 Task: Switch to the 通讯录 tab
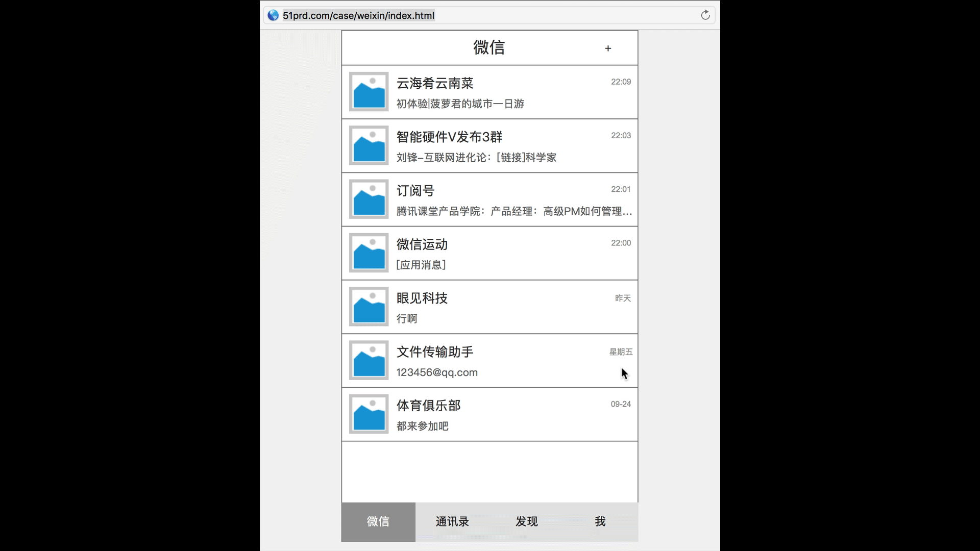(x=452, y=522)
